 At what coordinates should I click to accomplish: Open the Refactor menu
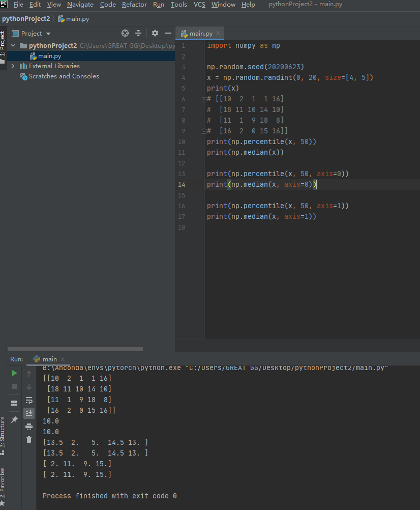(134, 5)
